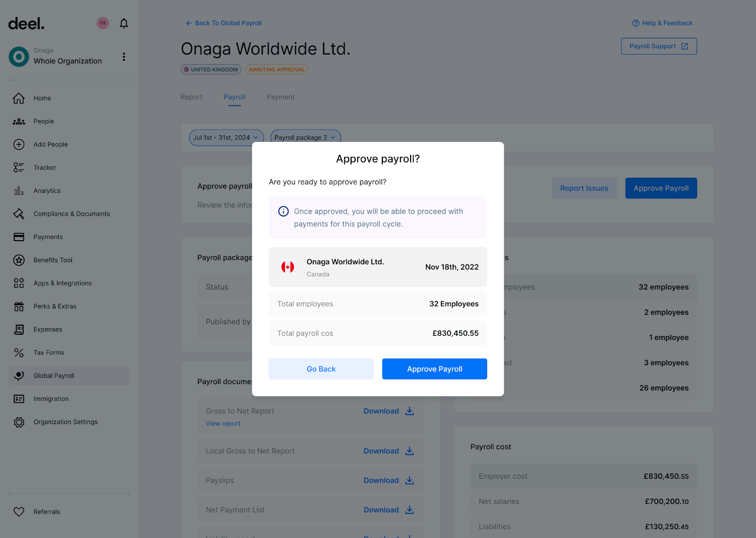Click the Payments card icon

pyautogui.click(x=19, y=237)
